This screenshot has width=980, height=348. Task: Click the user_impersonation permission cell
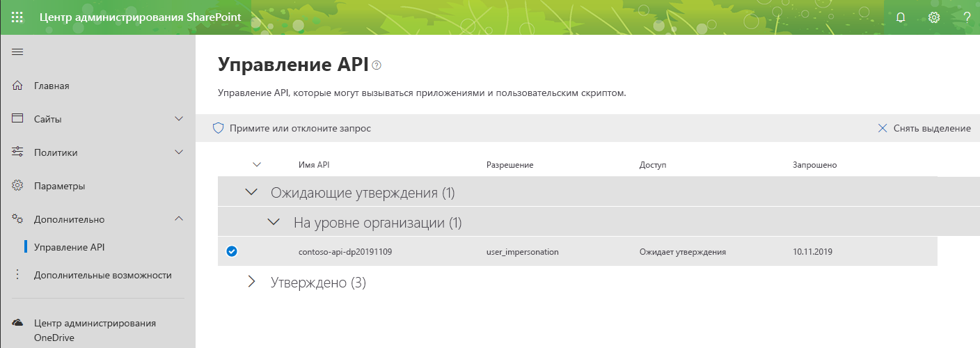[523, 252]
